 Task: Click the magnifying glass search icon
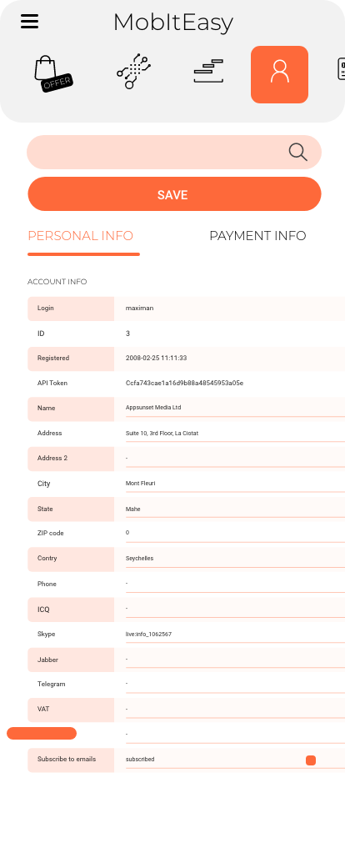click(x=298, y=152)
